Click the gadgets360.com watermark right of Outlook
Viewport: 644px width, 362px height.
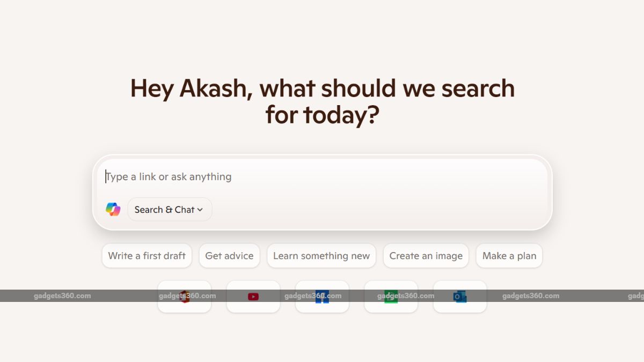point(531,296)
